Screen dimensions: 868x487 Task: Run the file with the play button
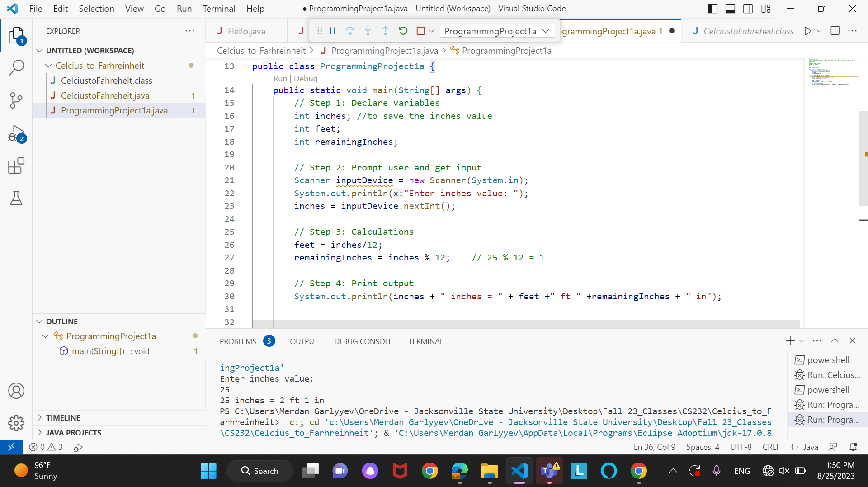pos(809,31)
